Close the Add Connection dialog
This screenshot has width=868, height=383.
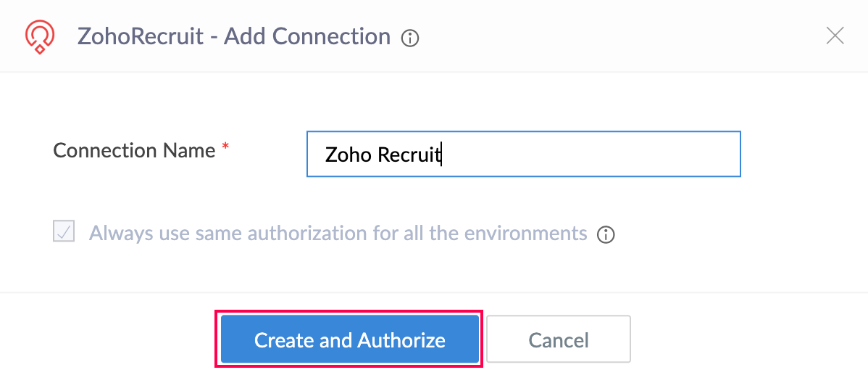(835, 36)
